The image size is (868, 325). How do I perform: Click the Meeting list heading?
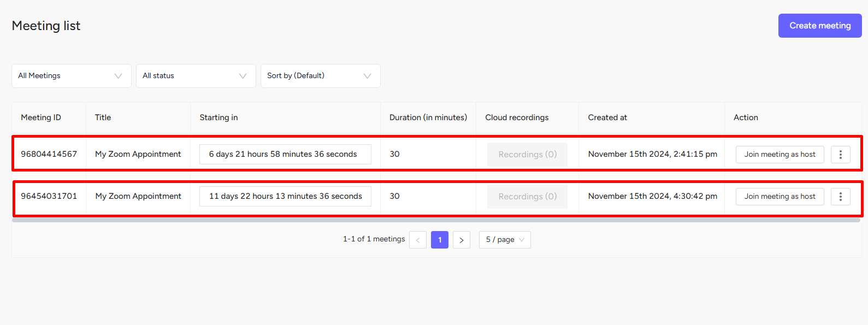pyautogui.click(x=46, y=26)
